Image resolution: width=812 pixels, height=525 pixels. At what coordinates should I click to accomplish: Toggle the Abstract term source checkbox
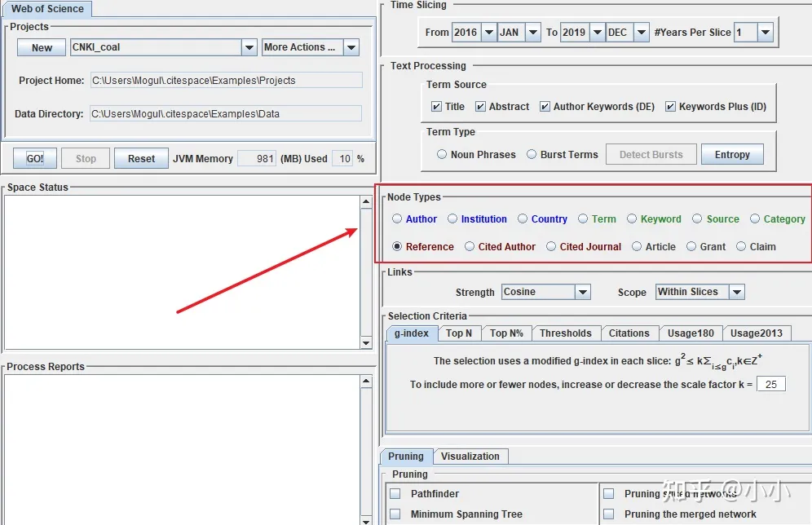click(480, 106)
